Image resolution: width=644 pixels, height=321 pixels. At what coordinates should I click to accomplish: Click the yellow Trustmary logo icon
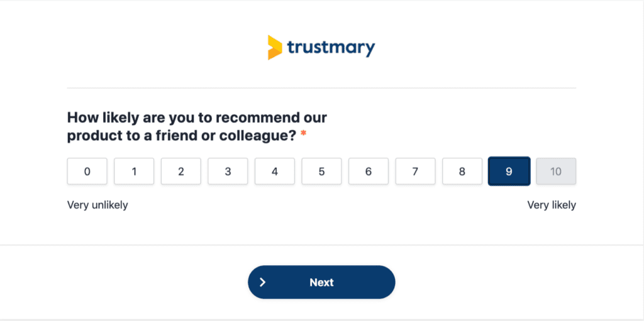coord(275,48)
